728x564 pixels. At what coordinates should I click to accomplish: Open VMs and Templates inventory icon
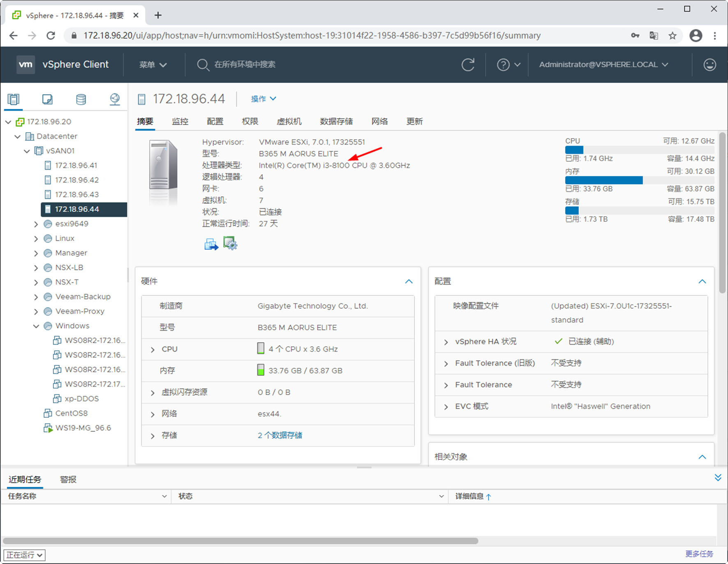point(47,99)
